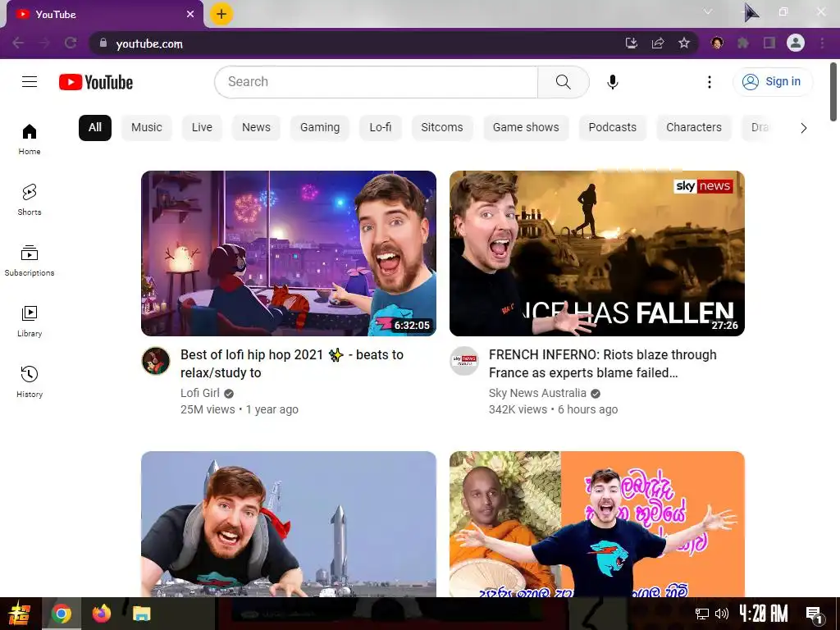Select the News filter chip
Viewport: 840px width, 630px height.
[256, 127]
